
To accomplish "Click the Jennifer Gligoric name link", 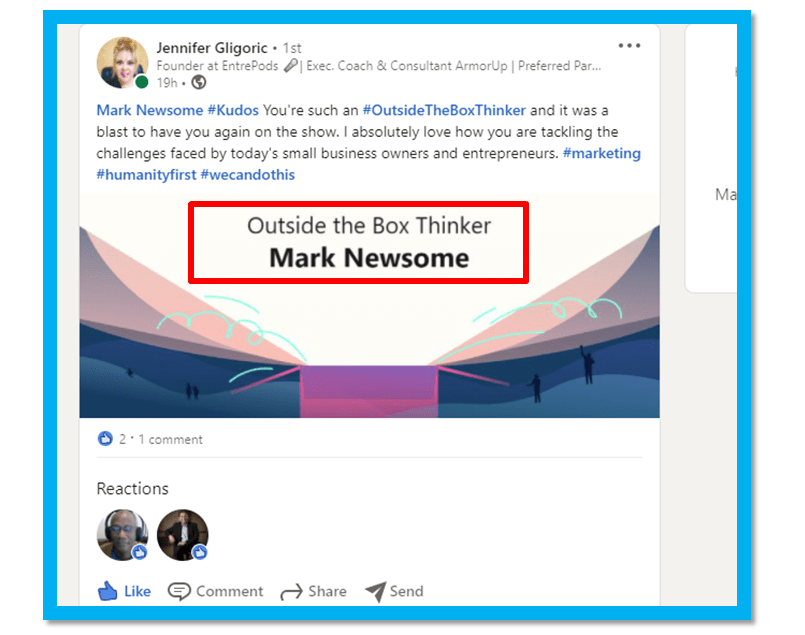I will coord(212,48).
